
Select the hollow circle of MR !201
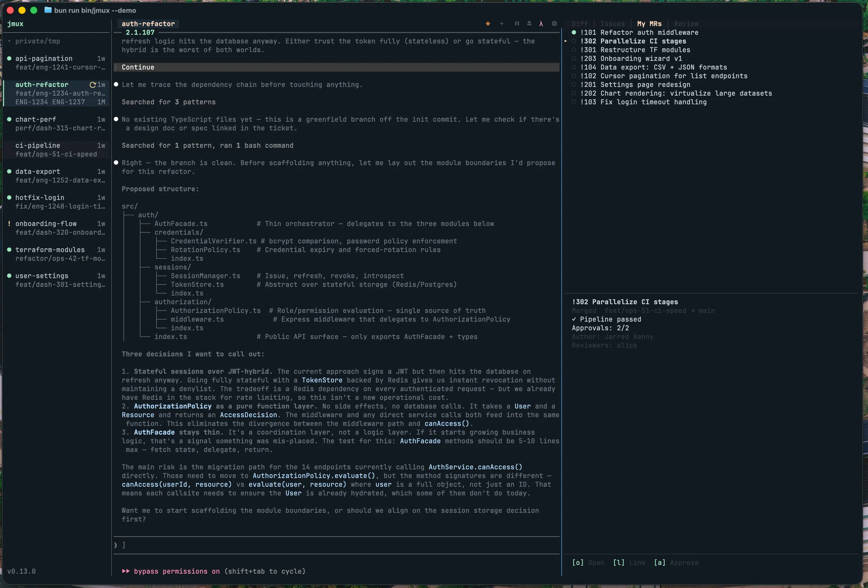(x=574, y=84)
